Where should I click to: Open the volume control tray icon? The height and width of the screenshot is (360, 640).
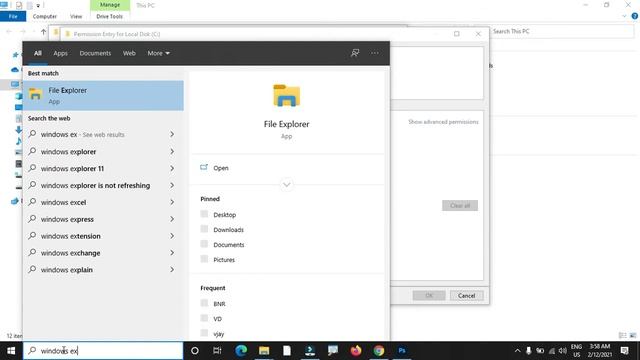tap(562, 351)
